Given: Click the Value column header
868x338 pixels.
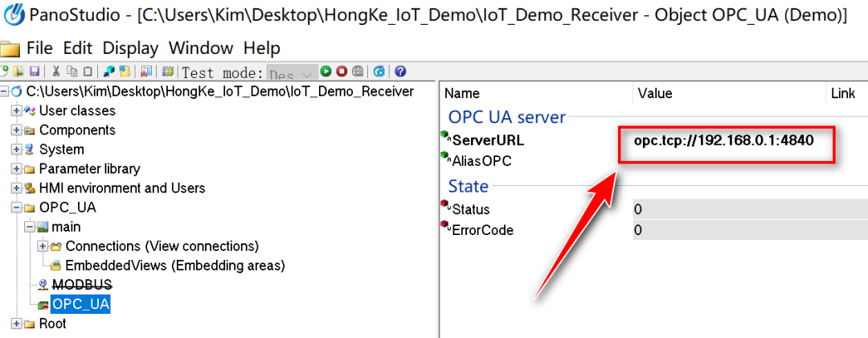Looking at the screenshot, I should coord(655,93).
